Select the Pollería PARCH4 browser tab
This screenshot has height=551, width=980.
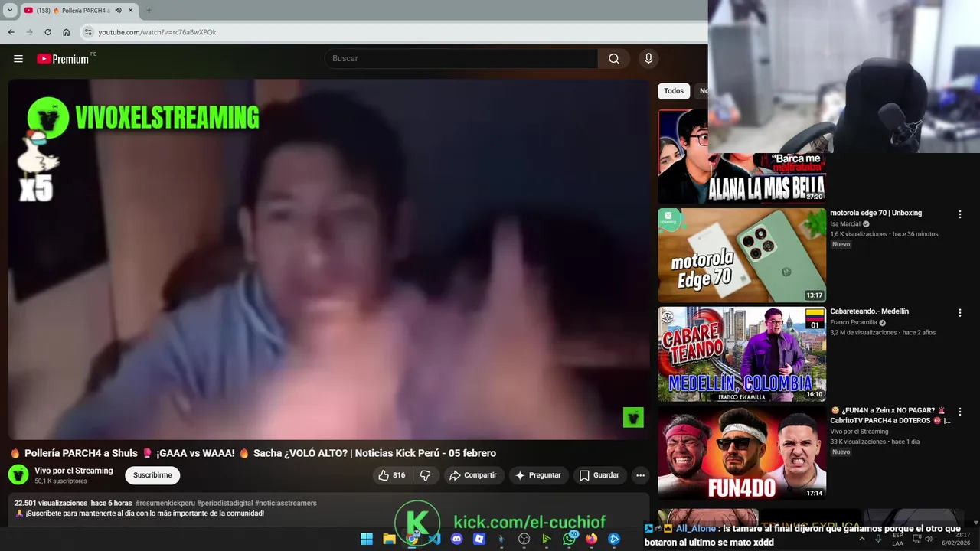pos(79,10)
